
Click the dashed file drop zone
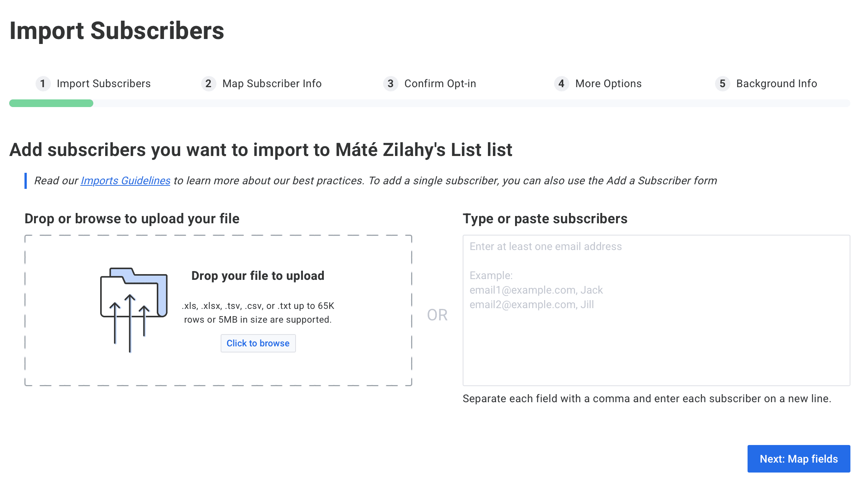(218, 310)
